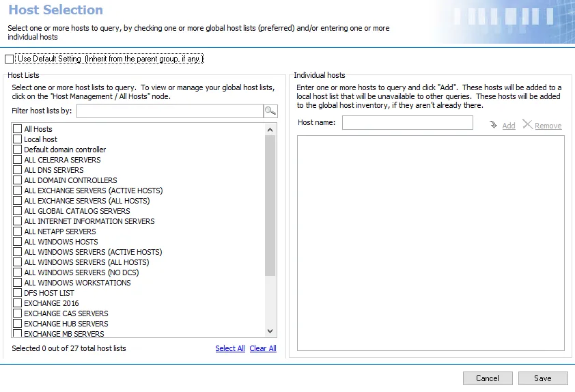Screen dimensions: 575x392
Task: Click 'Selected 0 out of 27 total host lists'
Action: click(x=68, y=348)
